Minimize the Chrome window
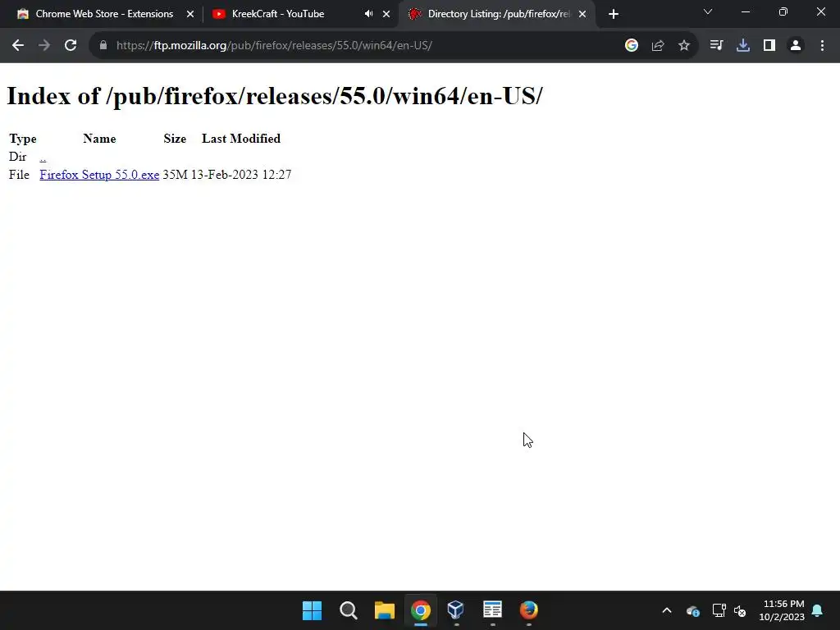The height and width of the screenshot is (630, 840). pyautogui.click(x=745, y=11)
